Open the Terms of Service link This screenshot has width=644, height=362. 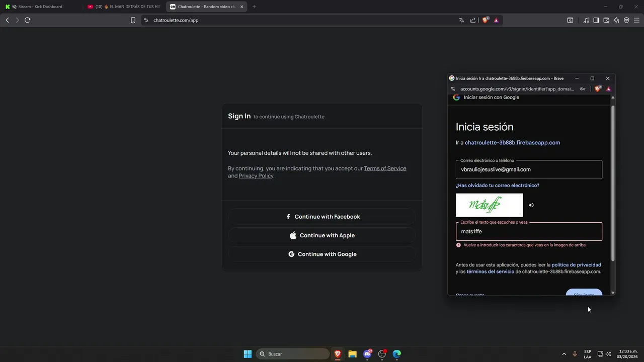tap(385, 168)
